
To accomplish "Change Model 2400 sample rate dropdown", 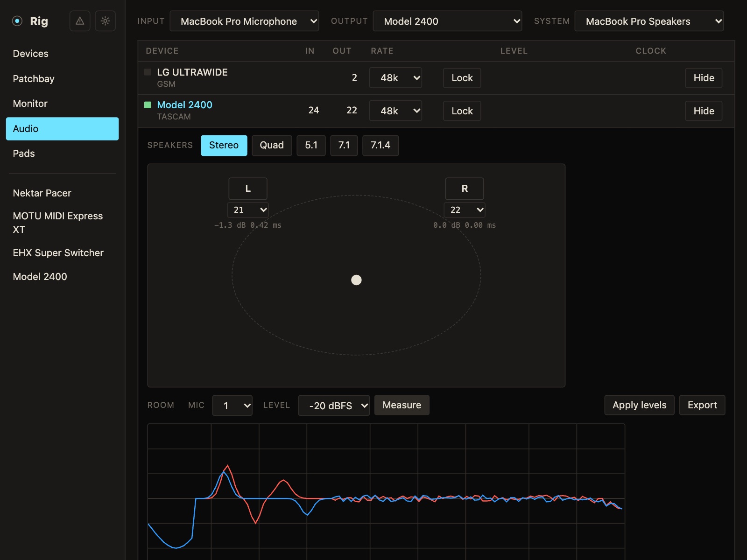I will tap(395, 111).
